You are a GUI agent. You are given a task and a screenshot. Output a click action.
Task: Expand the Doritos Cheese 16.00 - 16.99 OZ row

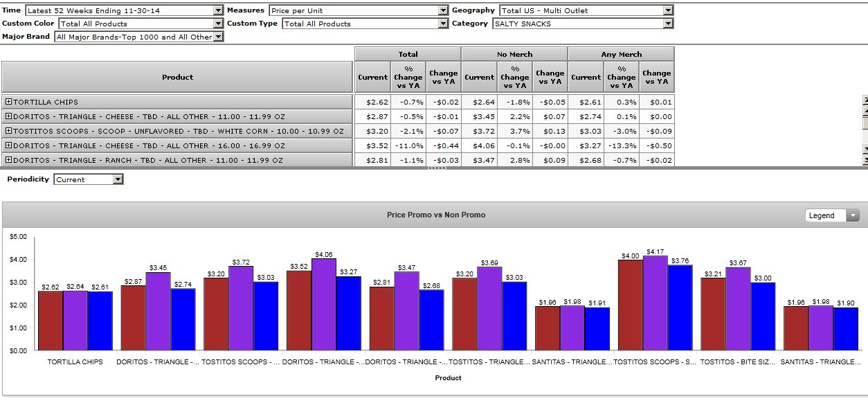pyautogui.click(x=9, y=145)
